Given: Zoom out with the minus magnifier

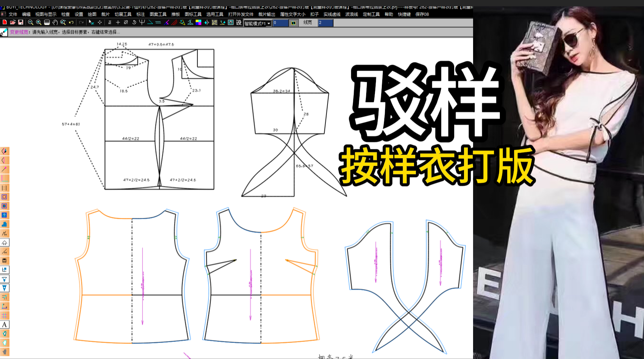Looking at the screenshot, I should [x=31, y=22].
